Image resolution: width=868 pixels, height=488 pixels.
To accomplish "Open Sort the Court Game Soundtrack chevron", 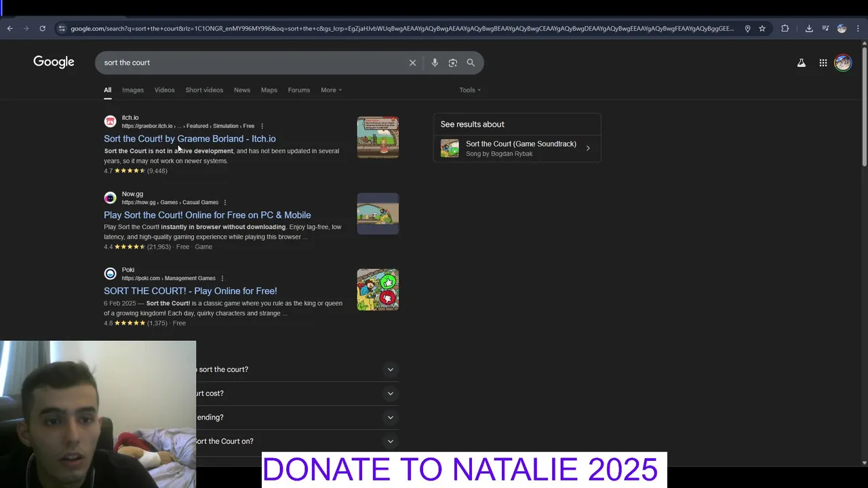I will coord(588,148).
